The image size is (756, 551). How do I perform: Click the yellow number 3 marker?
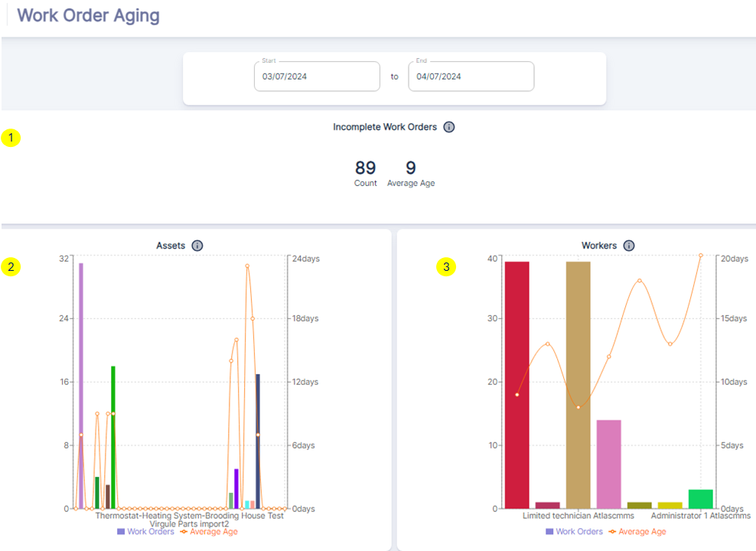(446, 267)
